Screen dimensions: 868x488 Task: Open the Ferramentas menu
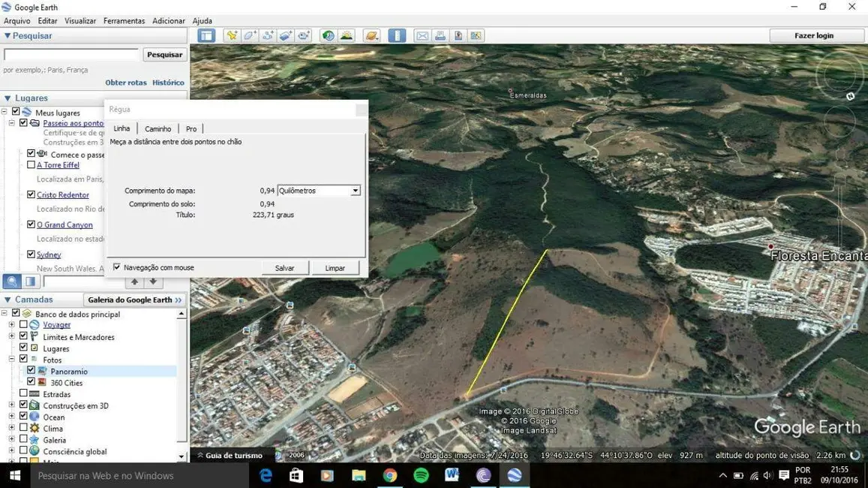124,21
